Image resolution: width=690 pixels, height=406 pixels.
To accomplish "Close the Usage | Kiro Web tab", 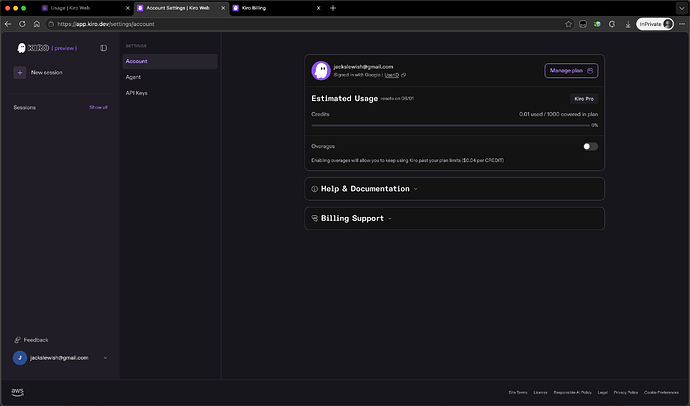I will [x=128, y=8].
